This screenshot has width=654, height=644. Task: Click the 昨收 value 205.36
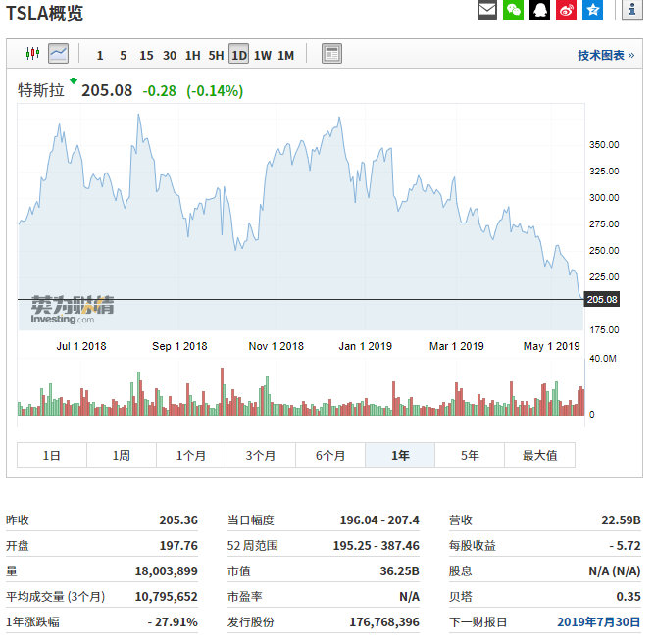click(178, 520)
